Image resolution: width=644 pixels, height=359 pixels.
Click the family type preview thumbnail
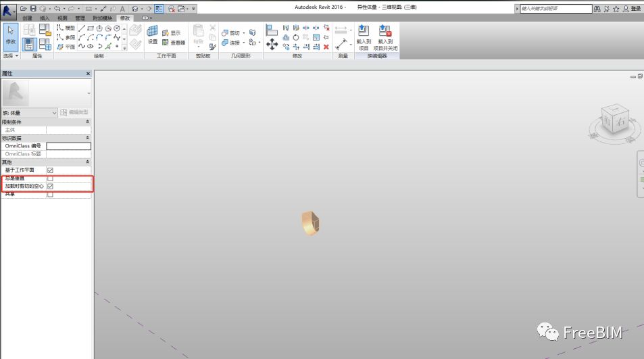pos(16,93)
